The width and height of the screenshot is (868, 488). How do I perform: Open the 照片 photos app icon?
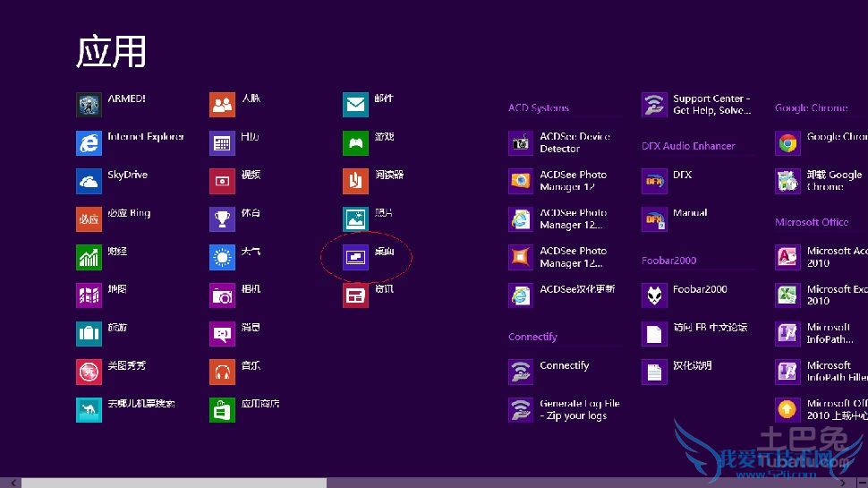tap(355, 219)
